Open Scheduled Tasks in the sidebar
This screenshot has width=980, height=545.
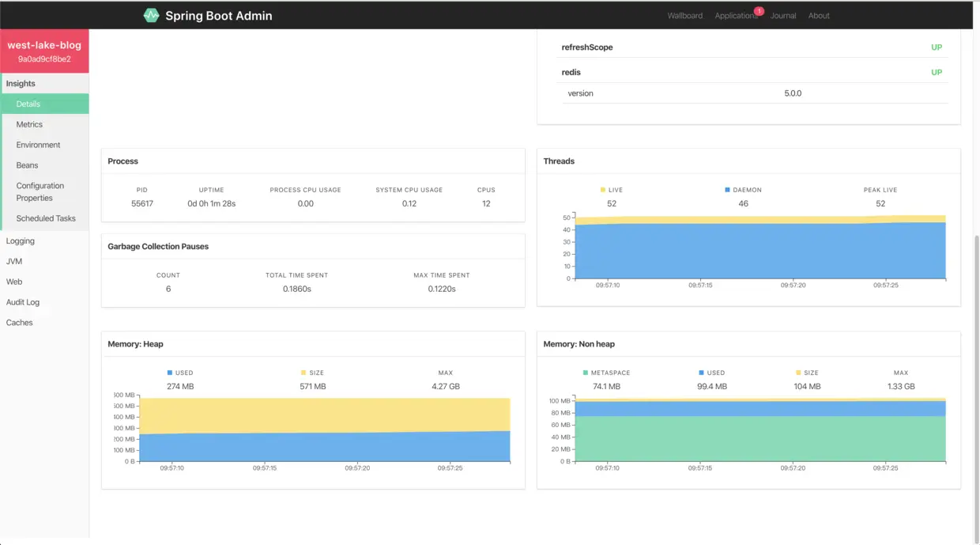click(x=45, y=218)
